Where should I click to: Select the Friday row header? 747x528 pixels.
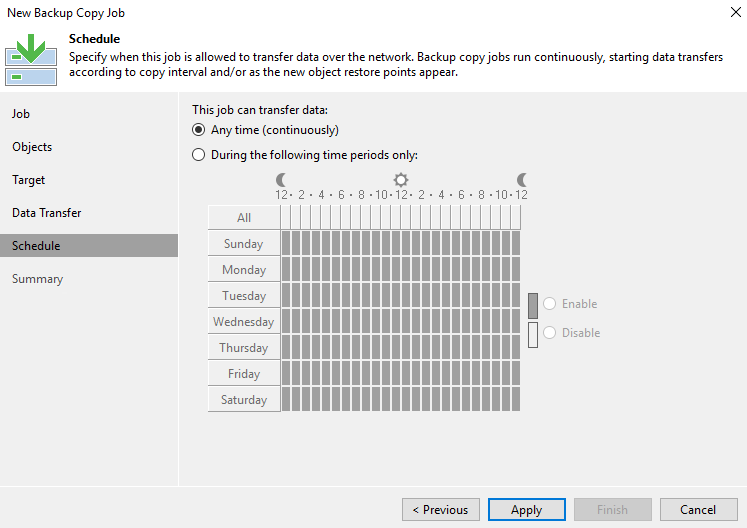(244, 374)
